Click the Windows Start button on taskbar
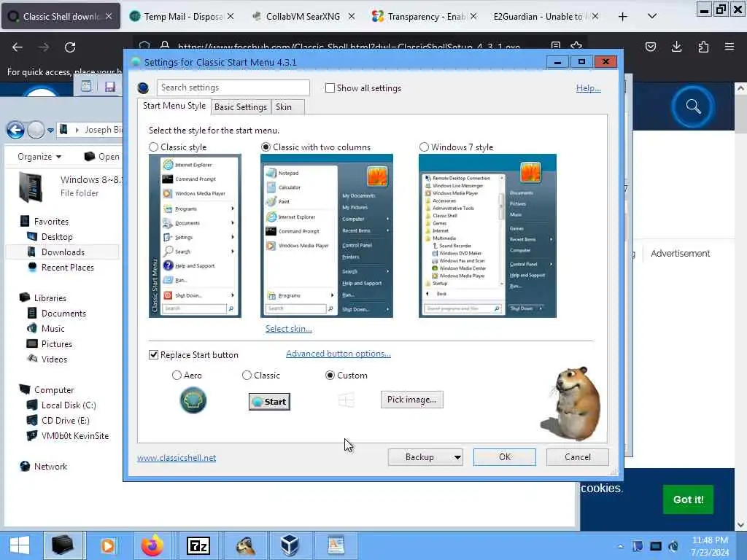Screen dimensions: 747x560 pos(20,545)
